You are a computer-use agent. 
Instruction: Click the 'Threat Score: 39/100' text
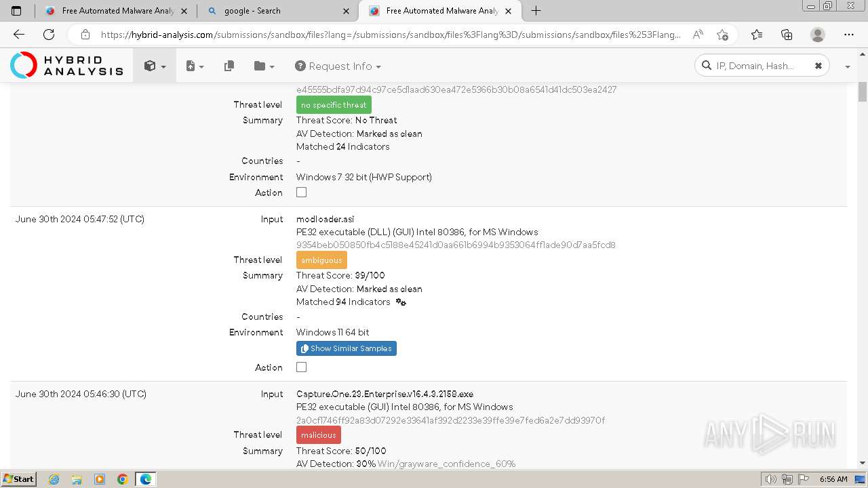(x=340, y=276)
